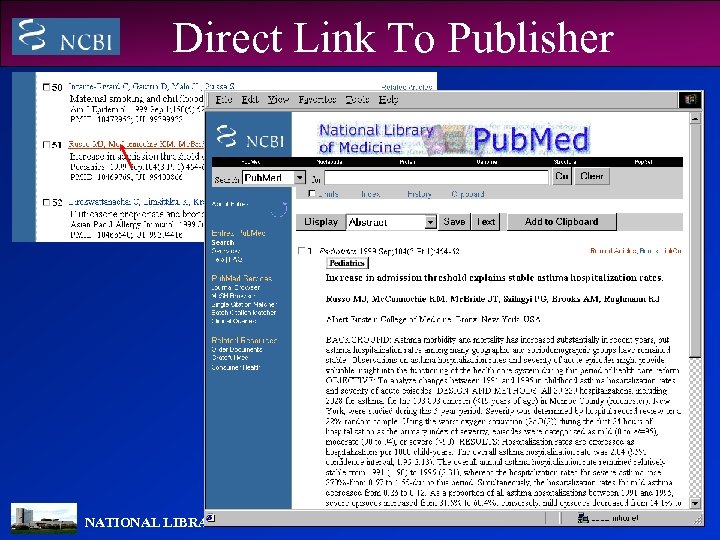Open the History link below the search box
This screenshot has height=540, width=720.
click(419, 194)
